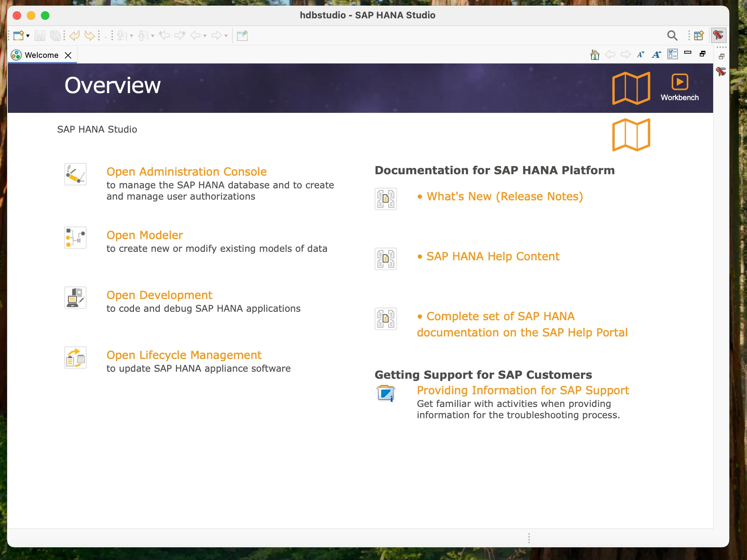
Task: Click the Lifecycle Management icon
Action: pos(75,358)
